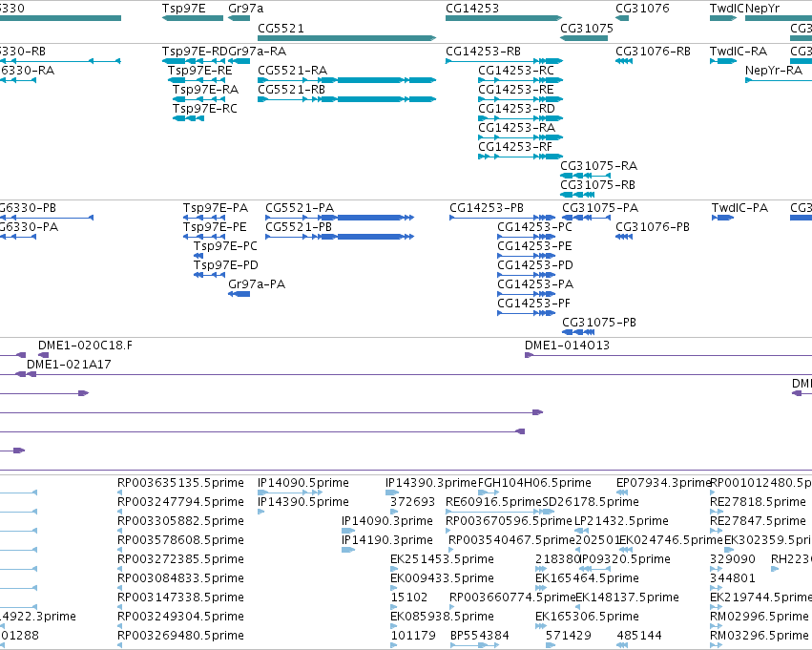
Task: Open transcript Tsp97E-RE
Action: 199,71
